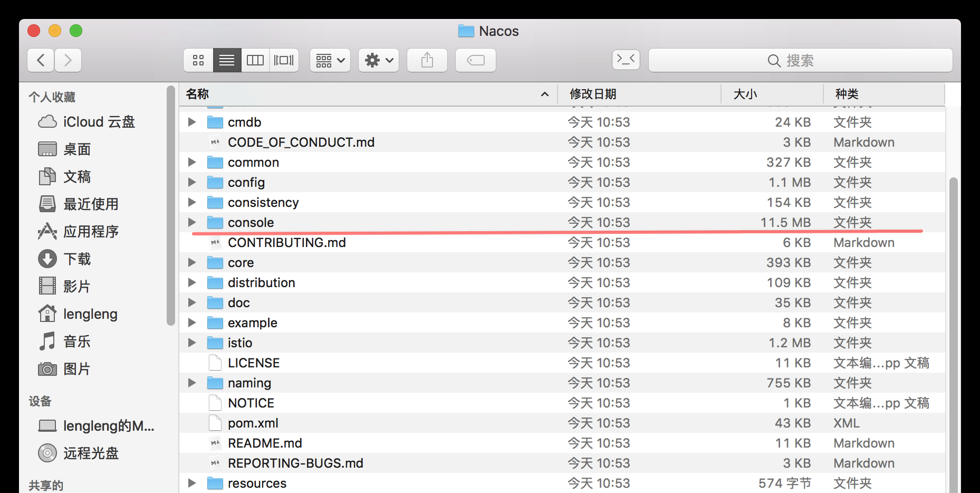Expand the istio folder
Screen dimensions: 980x493
click(x=192, y=343)
